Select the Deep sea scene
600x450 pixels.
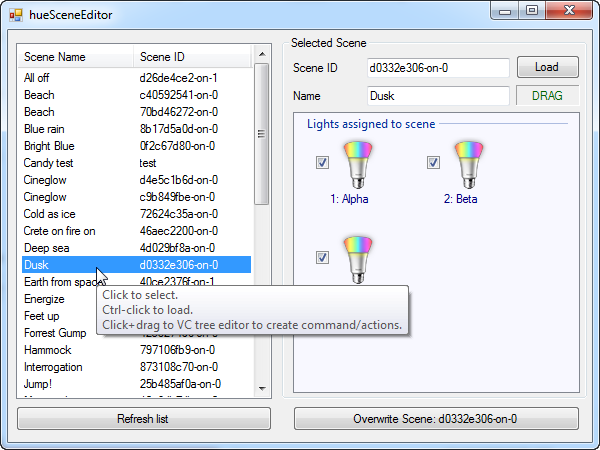136,248
